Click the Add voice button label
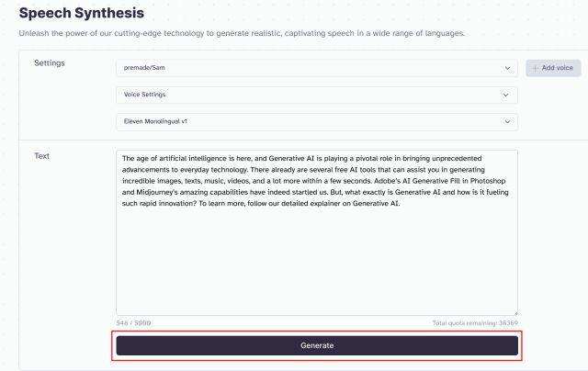588x371 pixels. pos(558,68)
